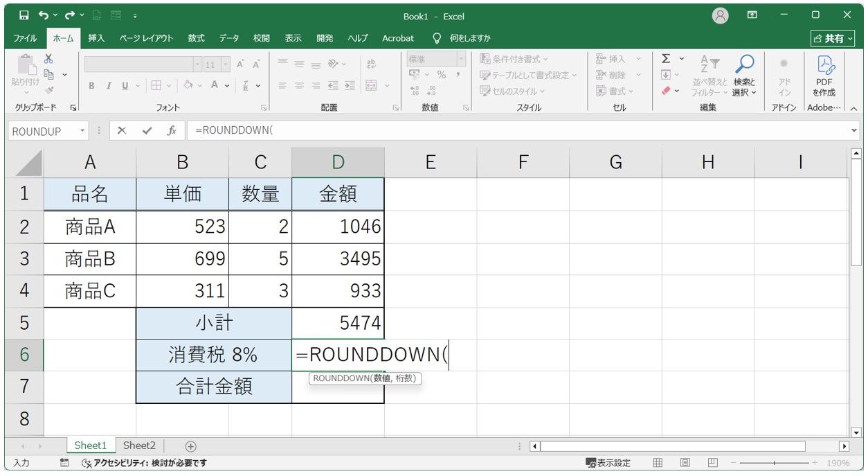Switch to the 数式 tab

coord(196,38)
